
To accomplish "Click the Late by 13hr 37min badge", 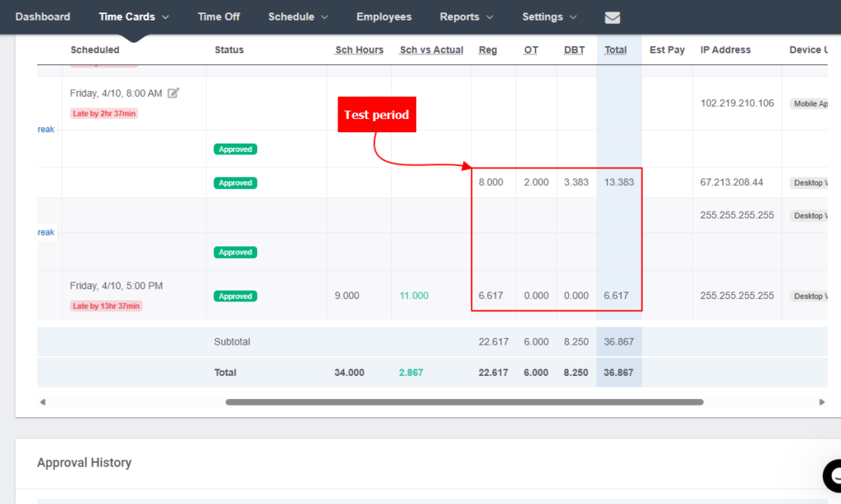I will point(106,306).
